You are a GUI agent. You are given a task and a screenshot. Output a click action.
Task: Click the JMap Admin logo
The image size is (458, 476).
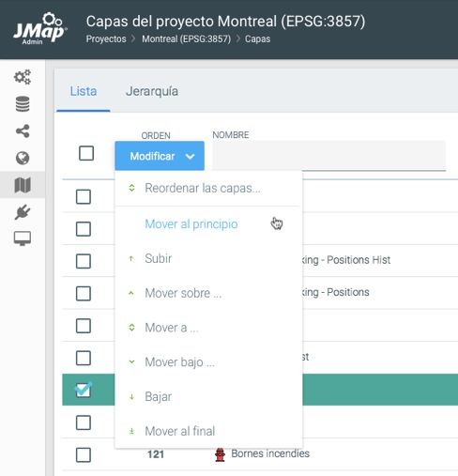[39, 29]
